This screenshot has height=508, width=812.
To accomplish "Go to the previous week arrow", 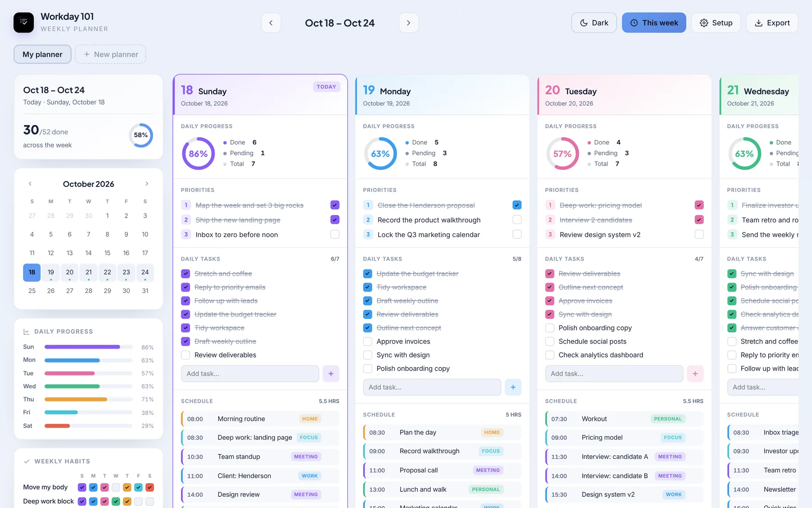I will pos(271,23).
